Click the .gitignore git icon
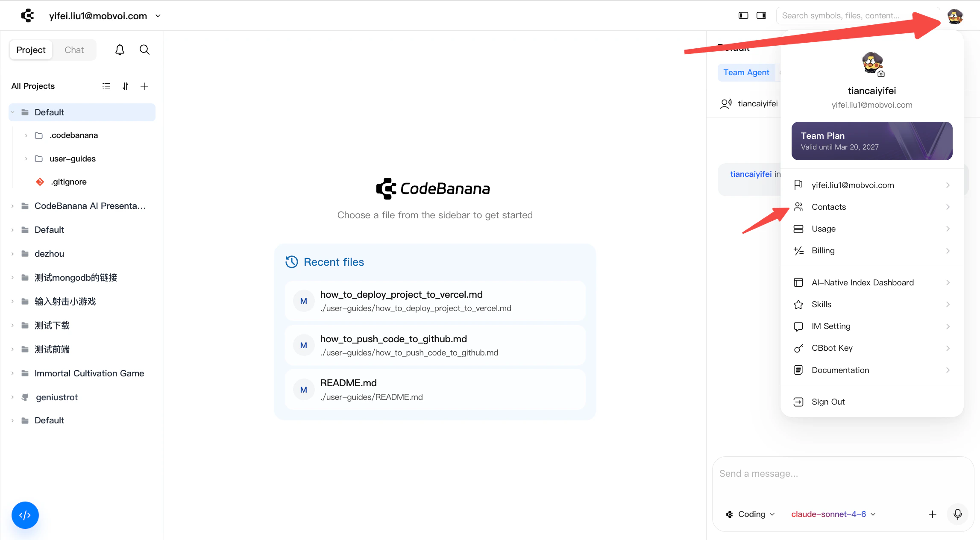 40,182
